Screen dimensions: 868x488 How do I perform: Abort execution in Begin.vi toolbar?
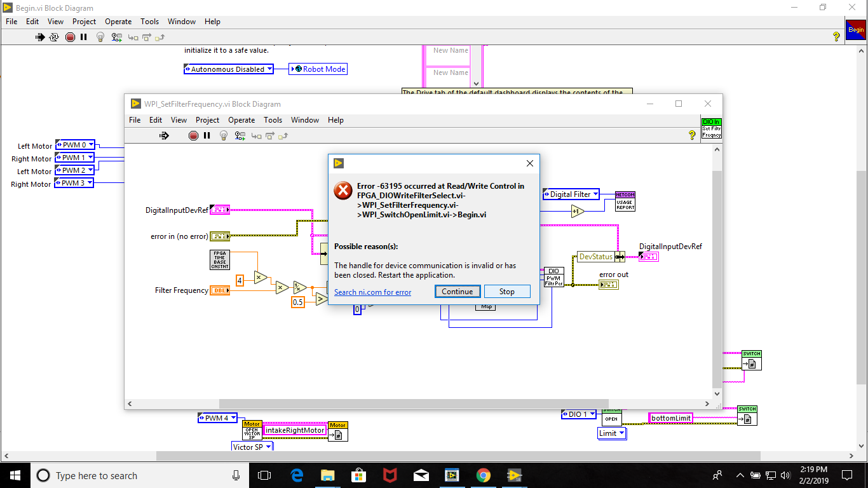coord(70,37)
